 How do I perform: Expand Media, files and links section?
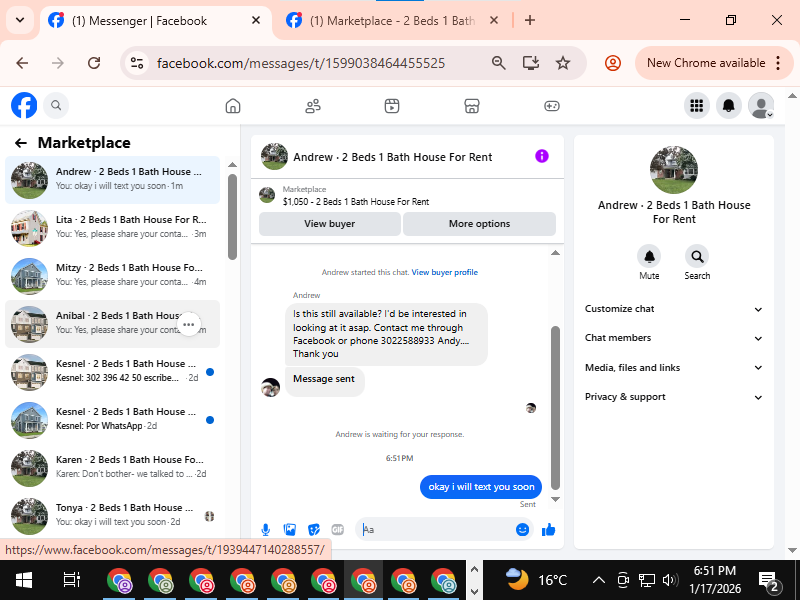(673, 368)
